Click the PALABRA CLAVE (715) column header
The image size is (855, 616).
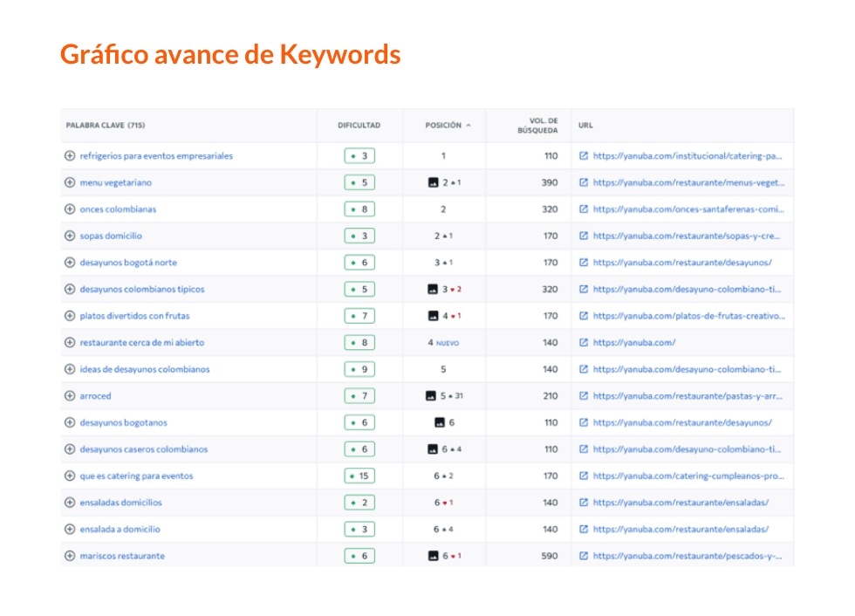pyautogui.click(x=106, y=126)
